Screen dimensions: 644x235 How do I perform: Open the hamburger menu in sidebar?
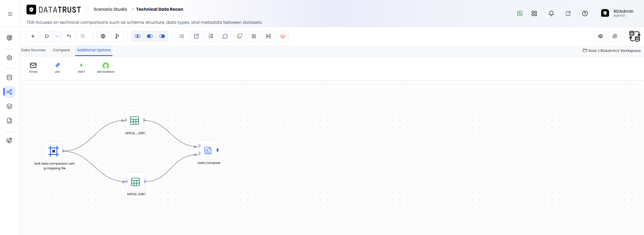point(10,14)
